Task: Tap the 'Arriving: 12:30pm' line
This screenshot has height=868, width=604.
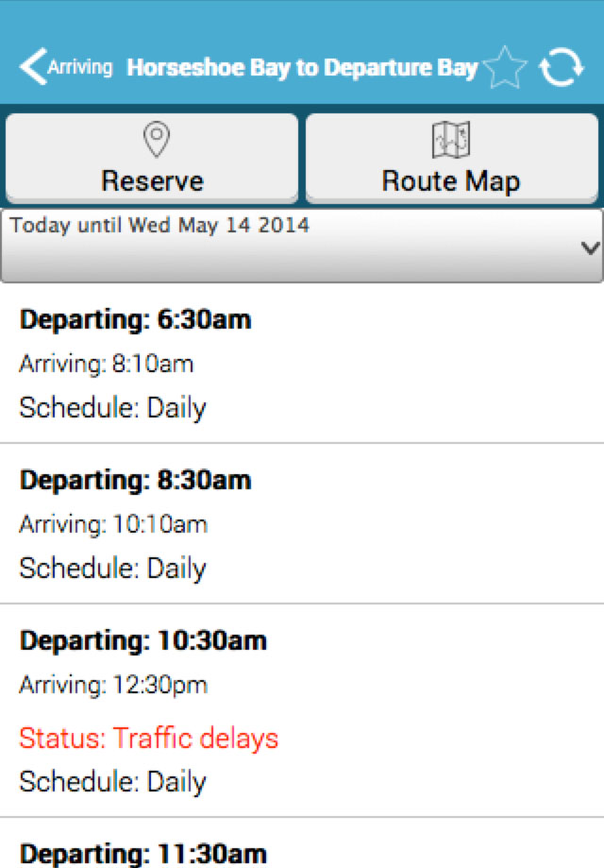Action: coord(113,685)
